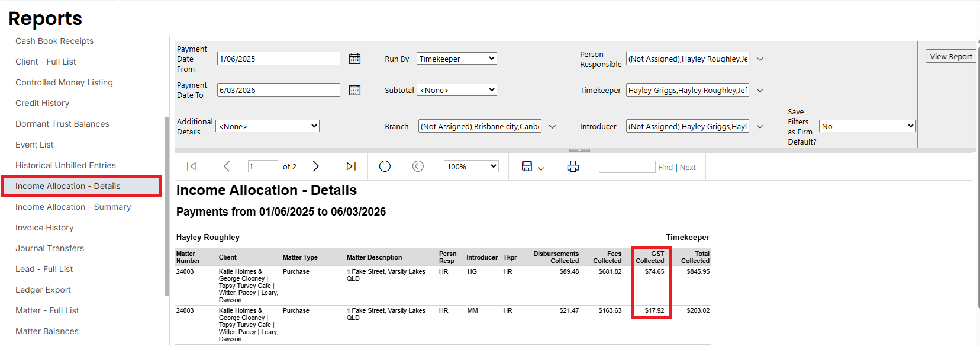Navigate back to parent report
This screenshot has height=346, width=980.
tap(418, 166)
